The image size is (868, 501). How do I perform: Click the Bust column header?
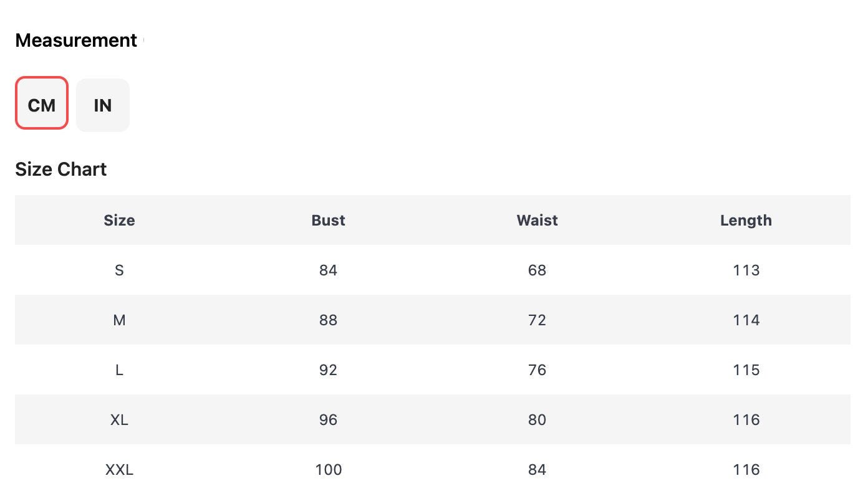coord(328,220)
